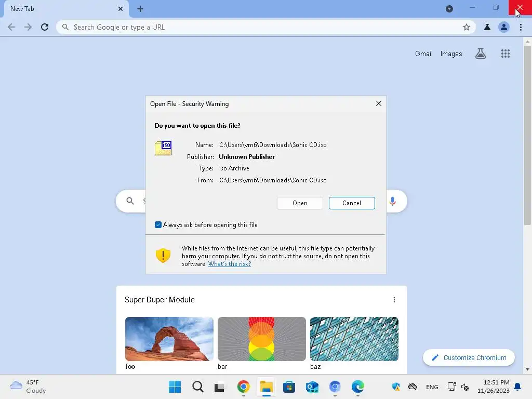
Task: Open File Explorer from taskbar
Action: click(267, 387)
